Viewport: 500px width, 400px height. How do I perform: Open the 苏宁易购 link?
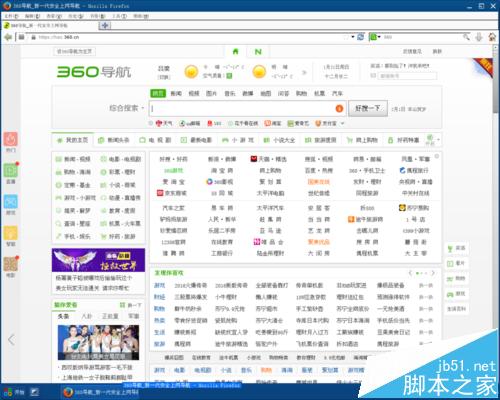pyautogui.click(x=414, y=208)
